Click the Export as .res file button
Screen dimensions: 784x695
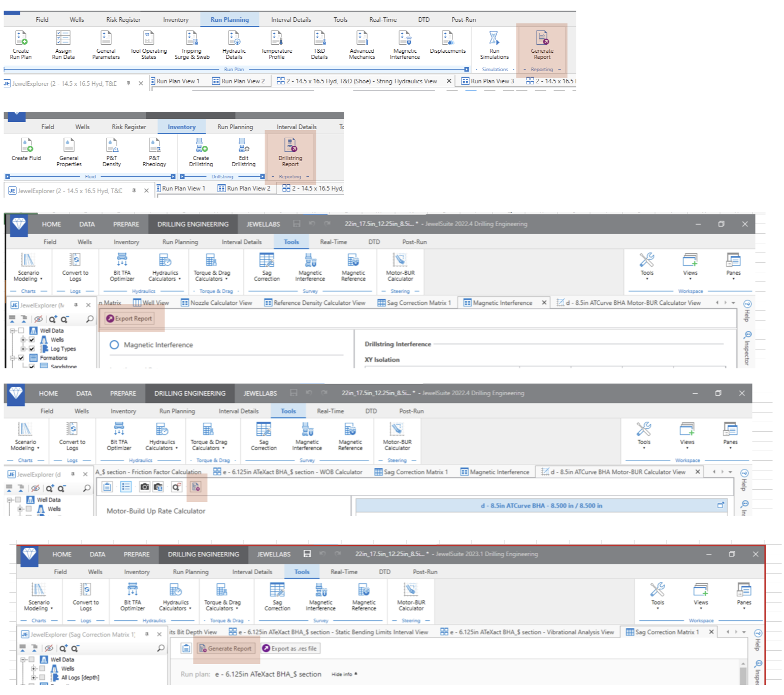(289, 648)
